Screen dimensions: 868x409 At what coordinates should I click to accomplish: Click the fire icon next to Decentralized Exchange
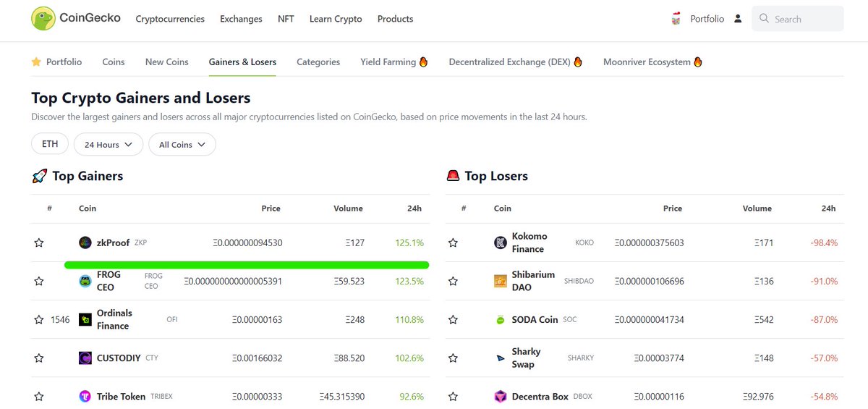[578, 62]
